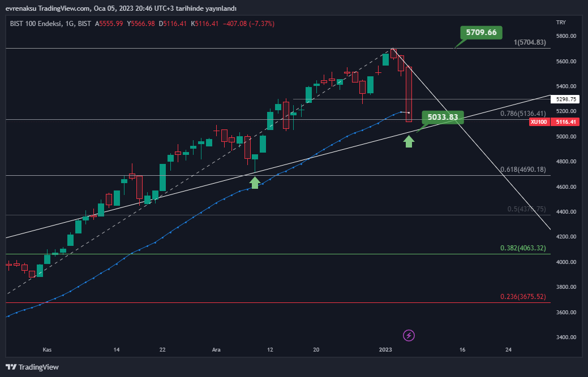The height and width of the screenshot is (377, 588).
Task: Click the −407.08 (−7.37%) change value
Action: pos(248,24)
